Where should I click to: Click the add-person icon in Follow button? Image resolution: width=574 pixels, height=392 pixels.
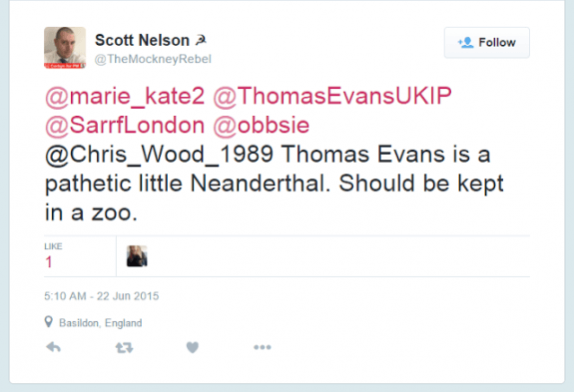click(465, 43)
